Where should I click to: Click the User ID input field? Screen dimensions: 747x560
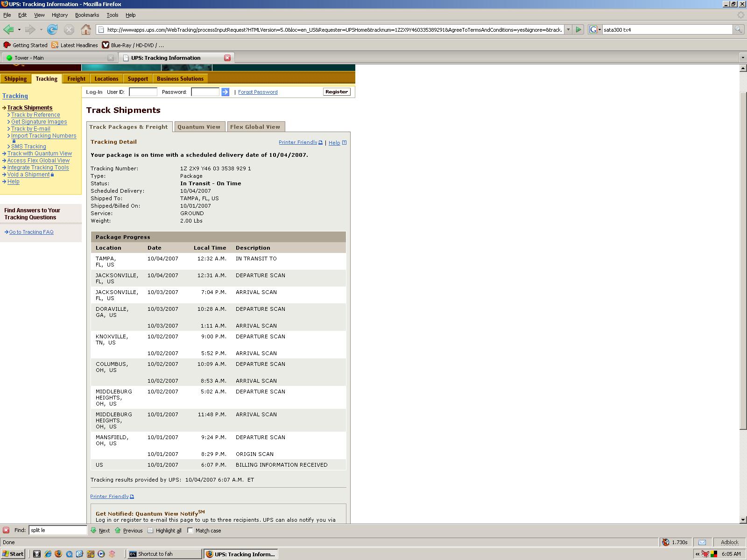(x=143, y=92)
